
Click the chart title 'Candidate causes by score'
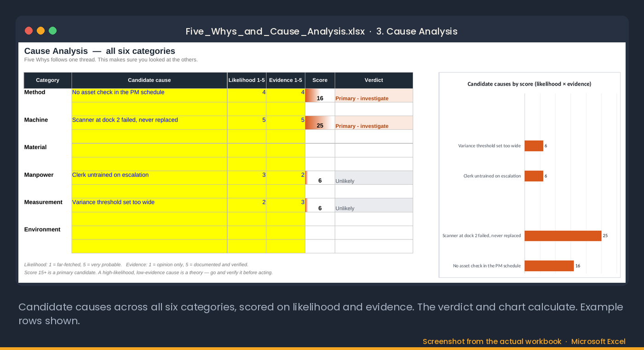(x=529, y=84)
